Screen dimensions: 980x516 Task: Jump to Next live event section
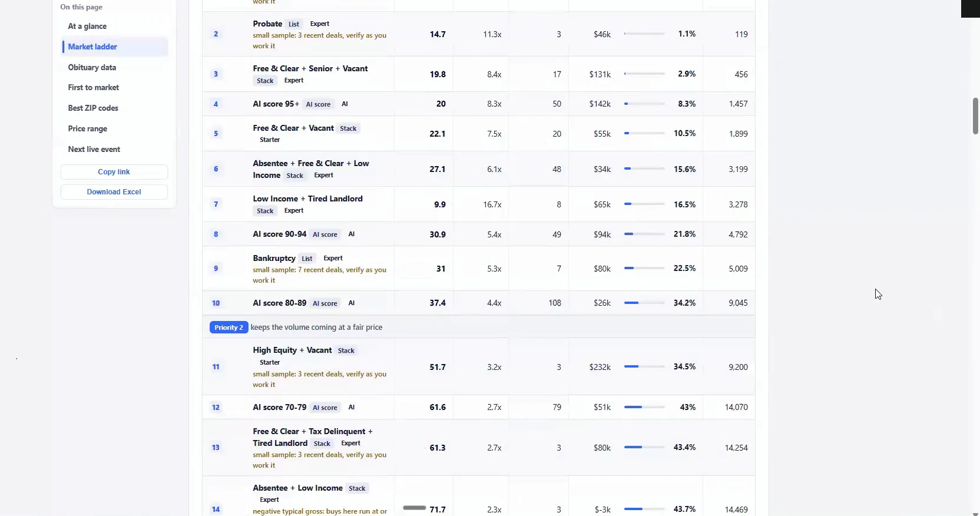[94, 150]
